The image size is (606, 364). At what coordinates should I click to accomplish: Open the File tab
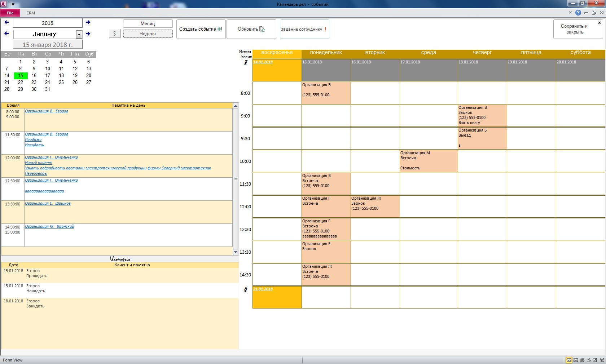coord(10,13)
